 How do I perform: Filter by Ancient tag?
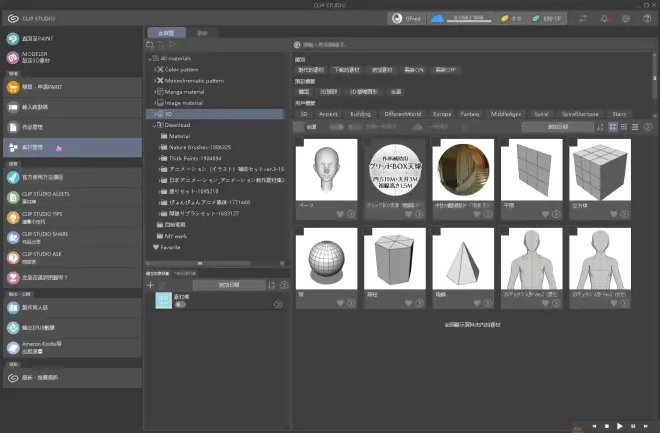328,114
